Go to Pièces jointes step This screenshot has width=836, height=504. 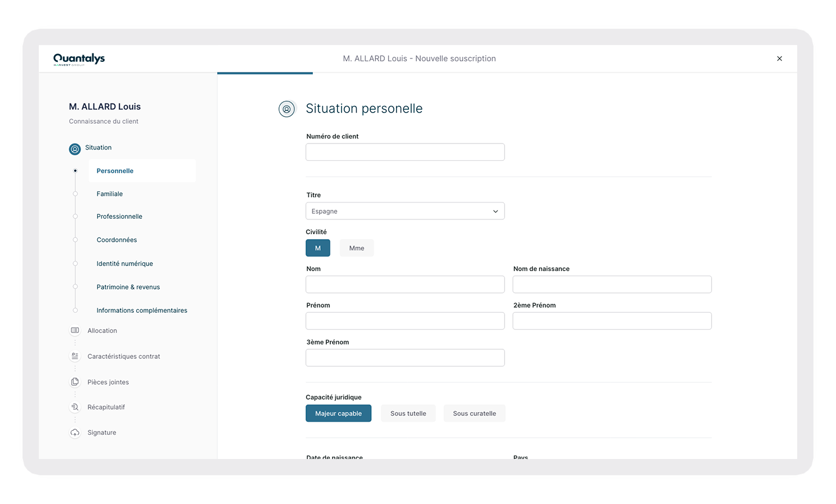click(x=108, y=382)
